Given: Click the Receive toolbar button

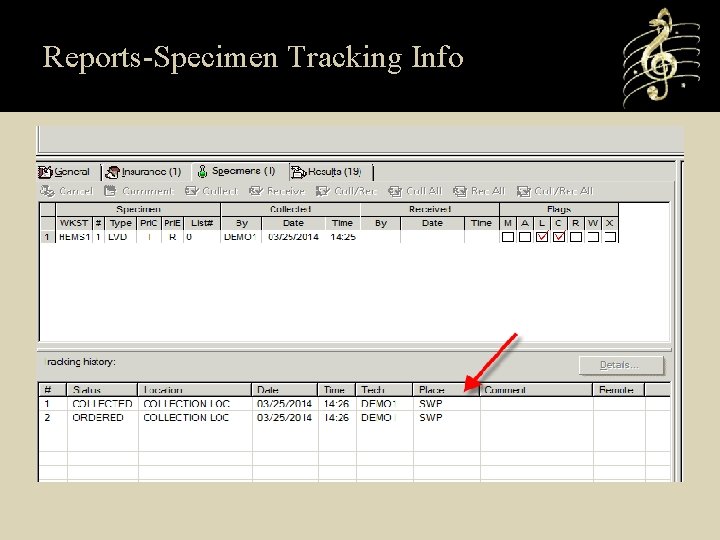Looking at the screenshot, I should [x=277, y=191].
